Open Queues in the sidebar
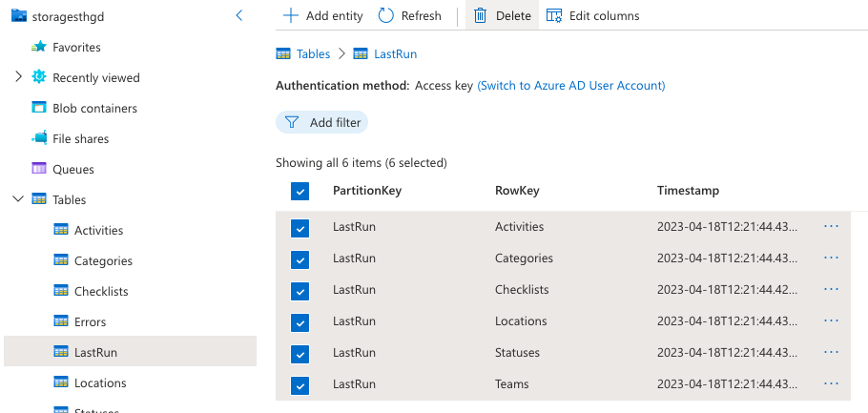The width and height of the screenshot is (868, 413). pos(72,169)
